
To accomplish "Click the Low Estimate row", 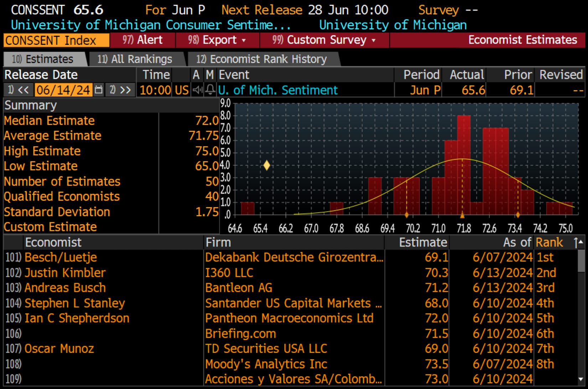I will (111, 166).
